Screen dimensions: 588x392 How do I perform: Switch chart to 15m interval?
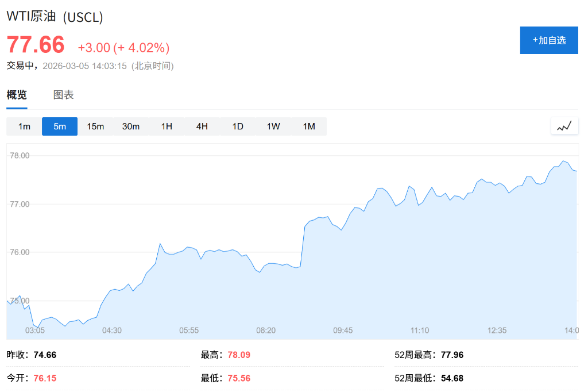95,126
